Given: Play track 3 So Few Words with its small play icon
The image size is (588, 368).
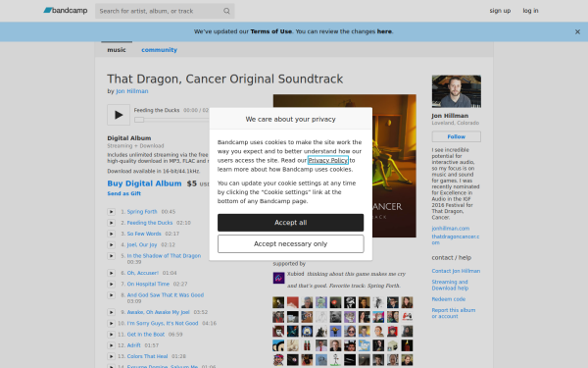Looking at the screenshot, I should (x=111, y=234).
